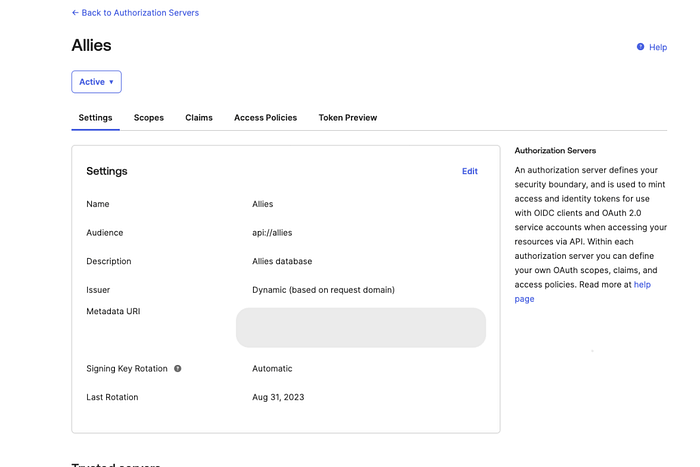Click Edit in the Settings panel
The height and width of the screenshot is (467, 700).
pos(469,171)
